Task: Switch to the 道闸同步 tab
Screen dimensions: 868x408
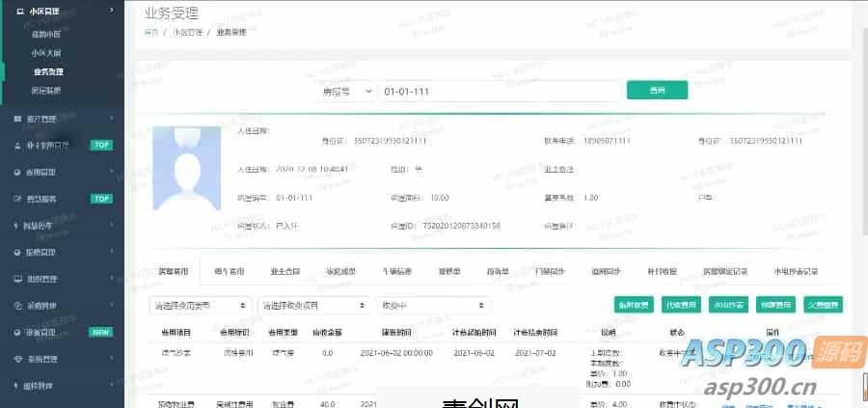Action: click(607, 272)
